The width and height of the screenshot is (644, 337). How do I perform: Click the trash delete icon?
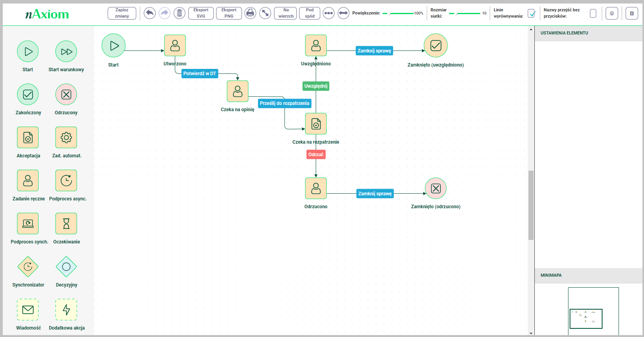tap(179, 13)
